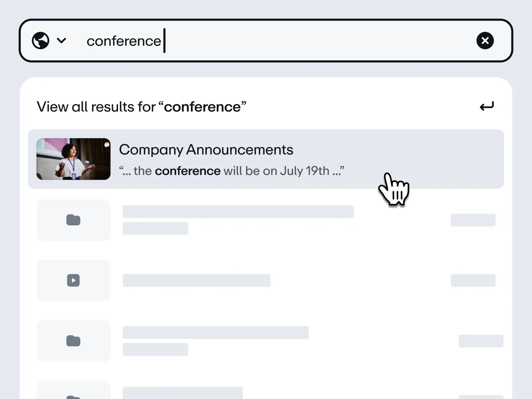Open the Company Announcements result
Screen dimensions: 532x399
click(266, 159)
